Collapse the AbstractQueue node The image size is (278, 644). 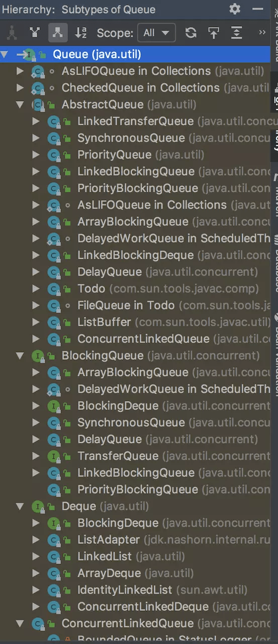[20, 105]
